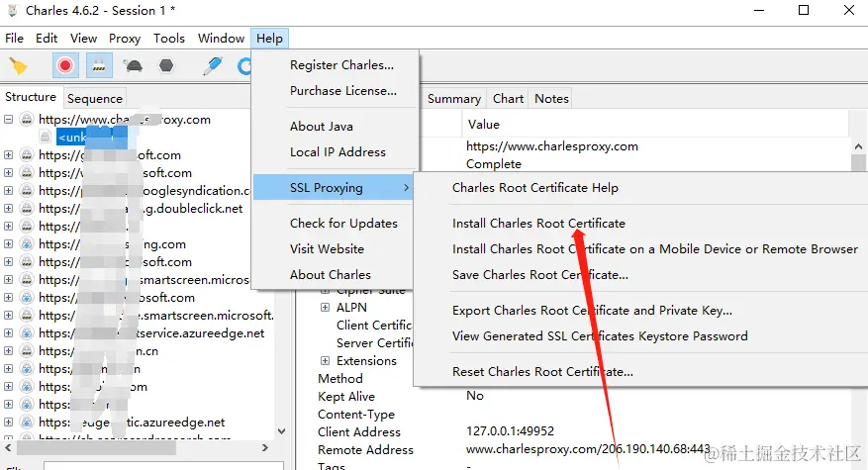Open Charles Root Certificate Help
Viewport: 868px width, 470px height.
535,188
